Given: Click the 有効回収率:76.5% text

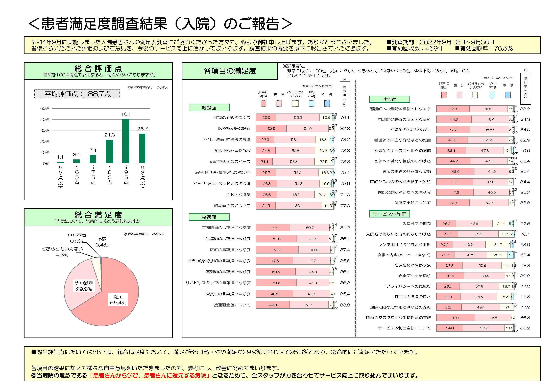Looking at the screenshot, I should (484, 48).
